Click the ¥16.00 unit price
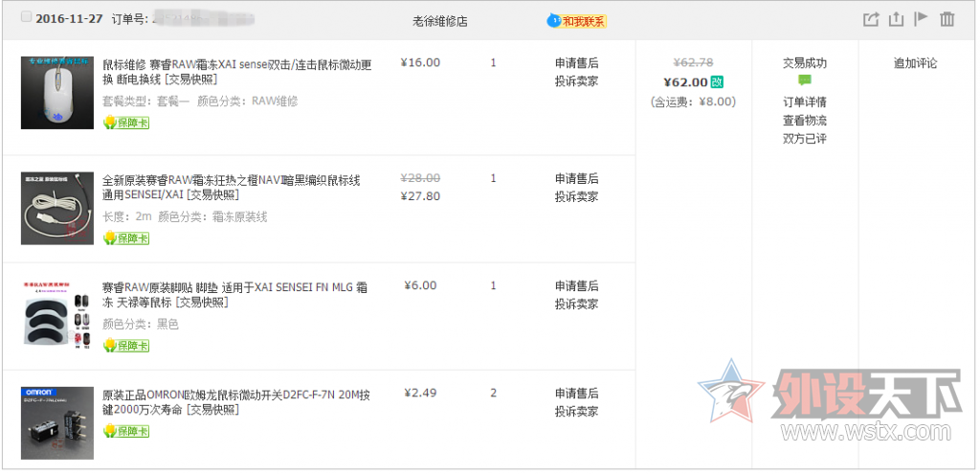Screen dimensions: 980x475 (421, 62)
